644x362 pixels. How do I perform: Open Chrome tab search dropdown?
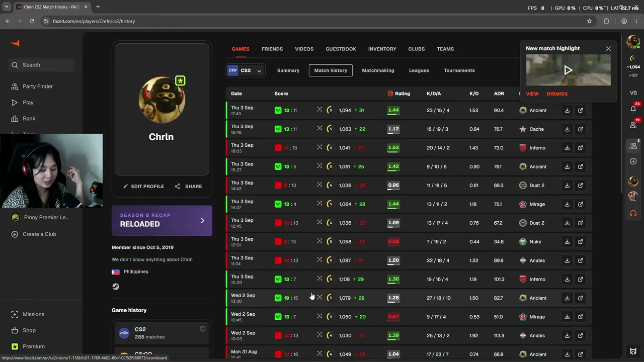point(6,7)
